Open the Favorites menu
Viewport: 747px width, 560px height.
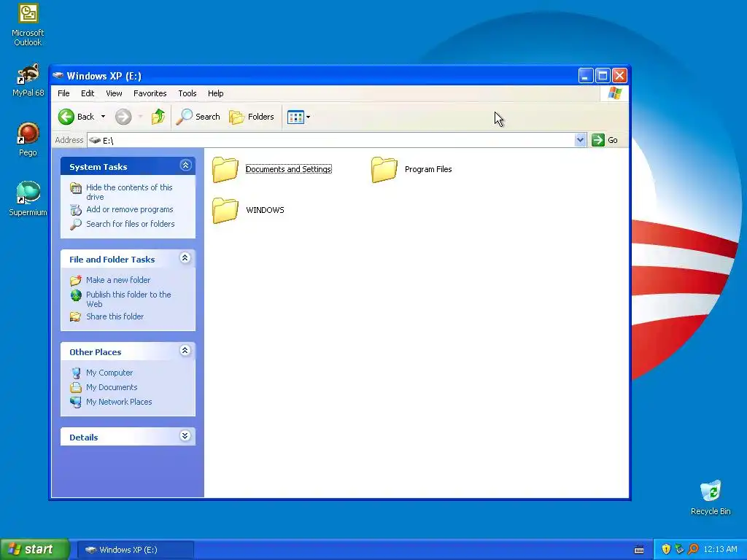[150, 93]
